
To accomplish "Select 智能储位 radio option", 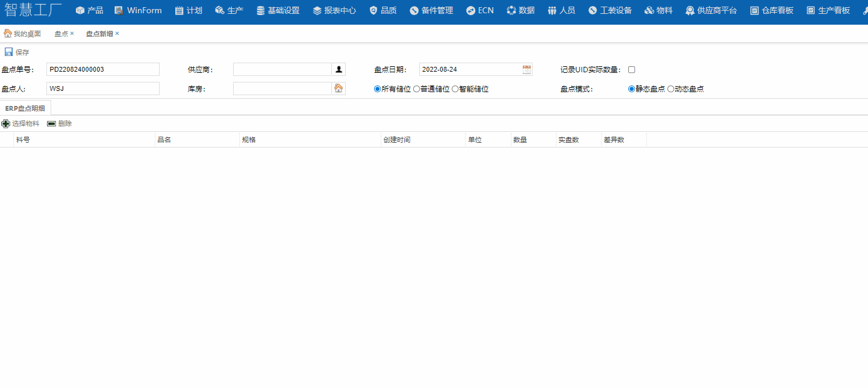I will pyautogui.click(x=455, y=89).
